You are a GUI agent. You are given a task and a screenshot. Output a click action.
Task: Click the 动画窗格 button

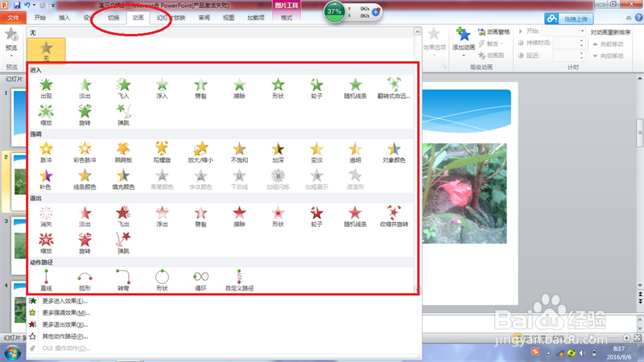click(x=494, y=31)
